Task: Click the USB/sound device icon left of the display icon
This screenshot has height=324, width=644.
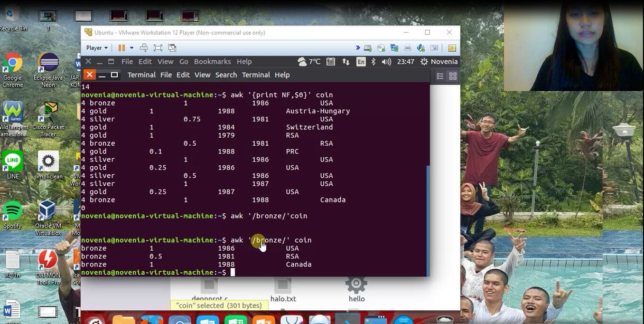Action: point(421,47)
